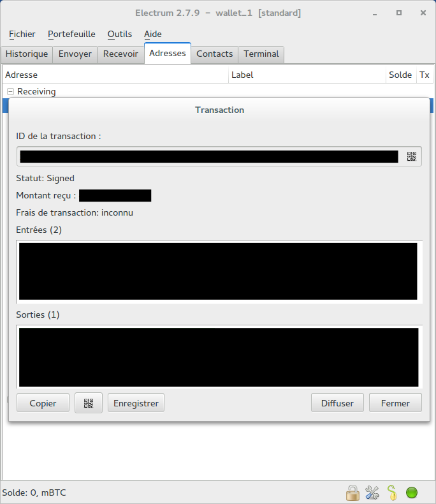The image size is (436, 504).
Task: Click the Copier button
Action: click(x=43, y=403)
